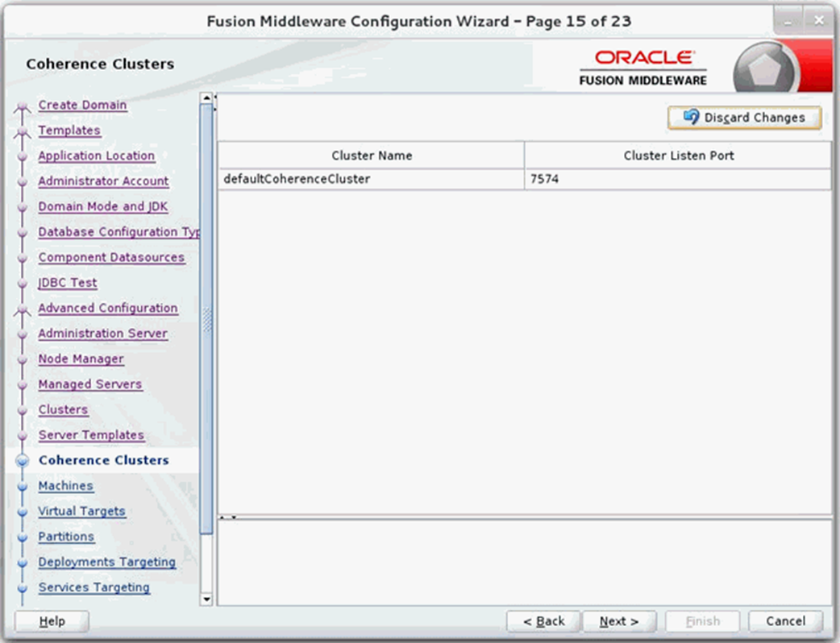
Task: Click the Next button to proceed
Action: [619, 620]
